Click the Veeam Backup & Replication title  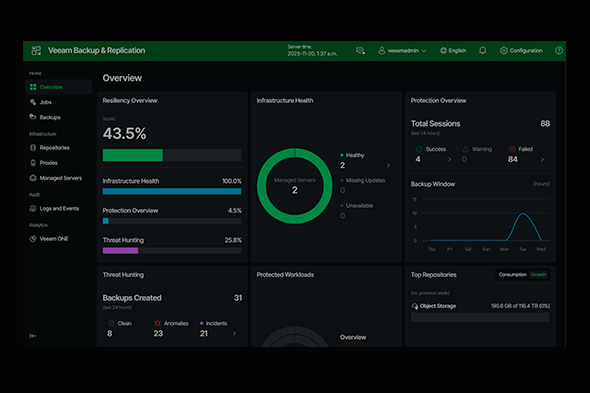coord(96,50)
